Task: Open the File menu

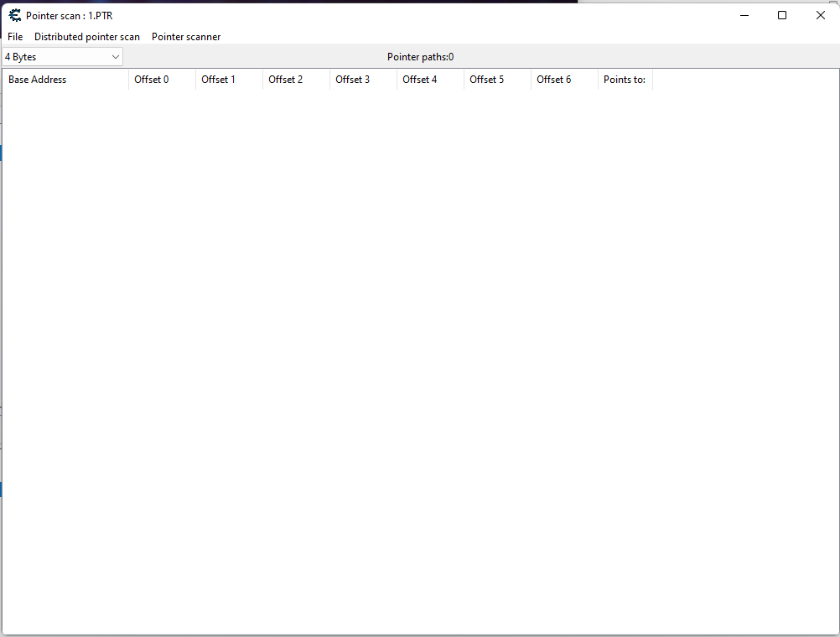Action: pyautogui.click(x=15, y=37)
